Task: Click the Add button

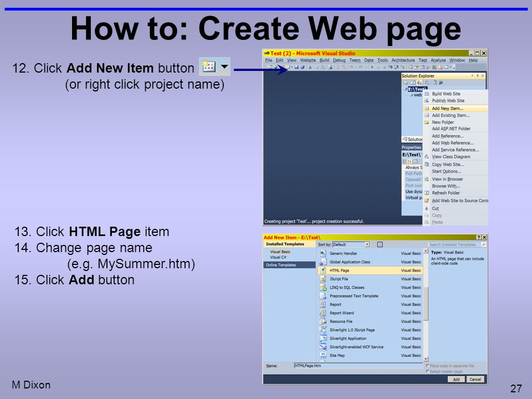Action: [456, 379]
